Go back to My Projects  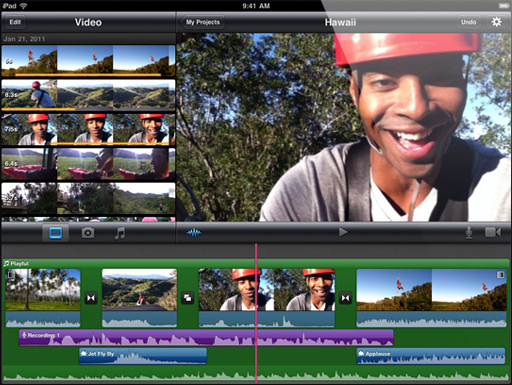[x=202, y=22]
